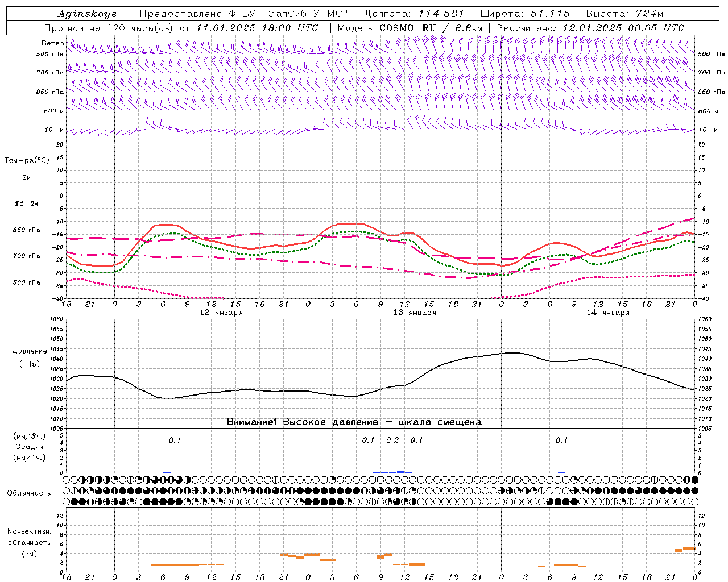The height and width of the screenshot is (582, 728).
Task: Click the Осадки precipitation label
Action: pyautogui.click(x=29, y=447)
